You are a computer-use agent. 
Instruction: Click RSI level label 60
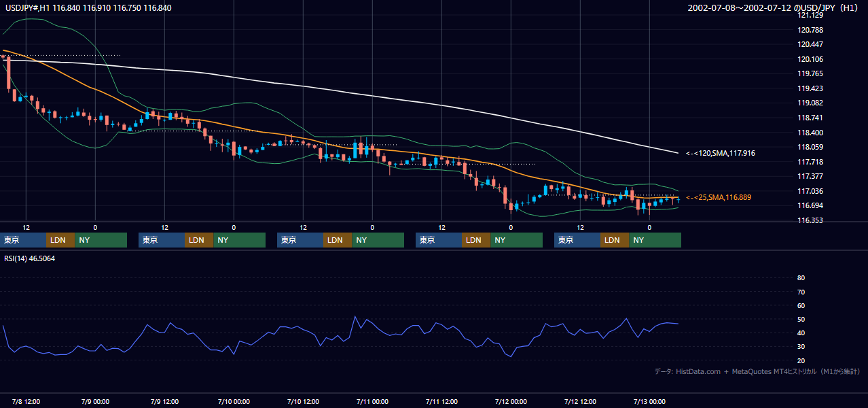(801, 305)
